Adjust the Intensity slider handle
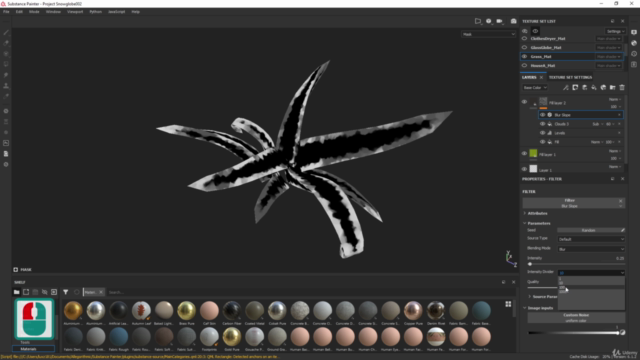Image resolution: width=640 pixels, height=360 pixels. click(530, 264)
